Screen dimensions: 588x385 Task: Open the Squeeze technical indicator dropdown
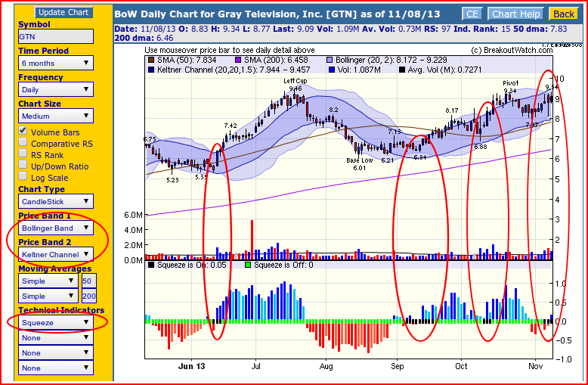click(56, 323)
